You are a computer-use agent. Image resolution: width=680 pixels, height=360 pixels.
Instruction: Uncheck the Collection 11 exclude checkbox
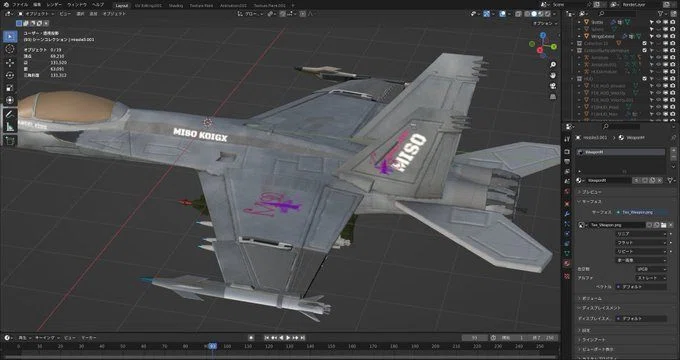point(644,43)
